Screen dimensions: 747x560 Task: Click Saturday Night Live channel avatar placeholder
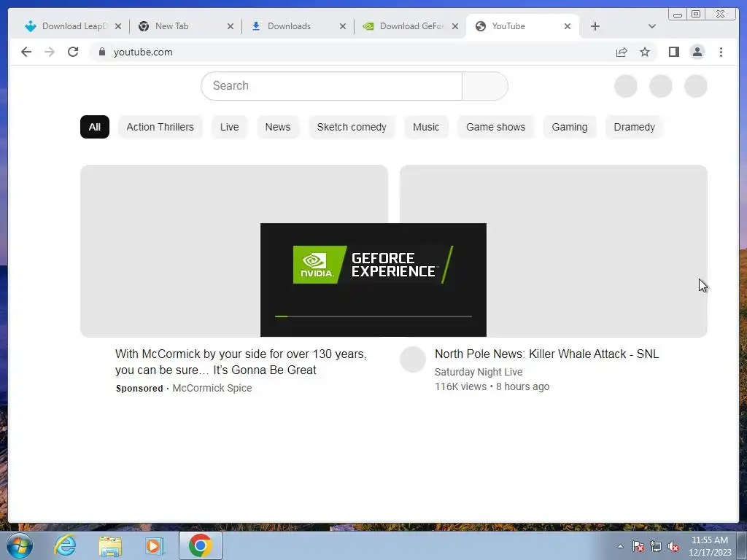(413, 359)
